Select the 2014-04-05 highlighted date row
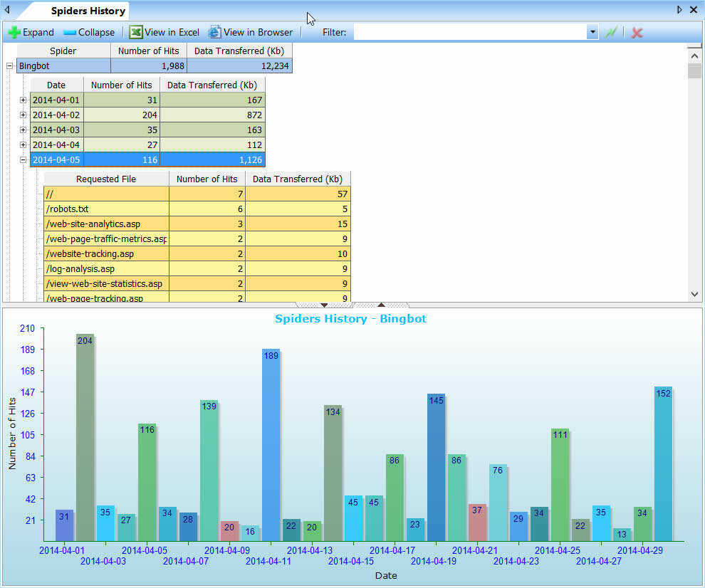The width and height of the screenshot is (705, 588). point(57,159)
